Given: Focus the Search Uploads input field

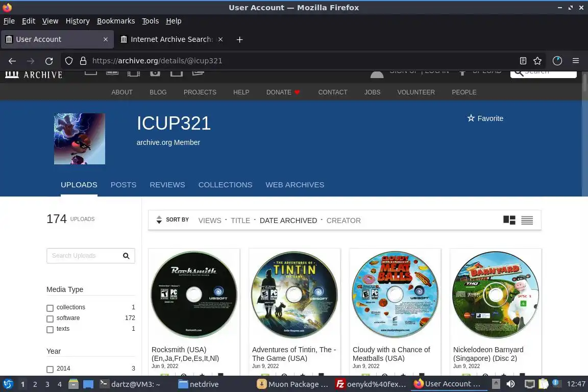Looking at the screenshot, I should point(91,256).
